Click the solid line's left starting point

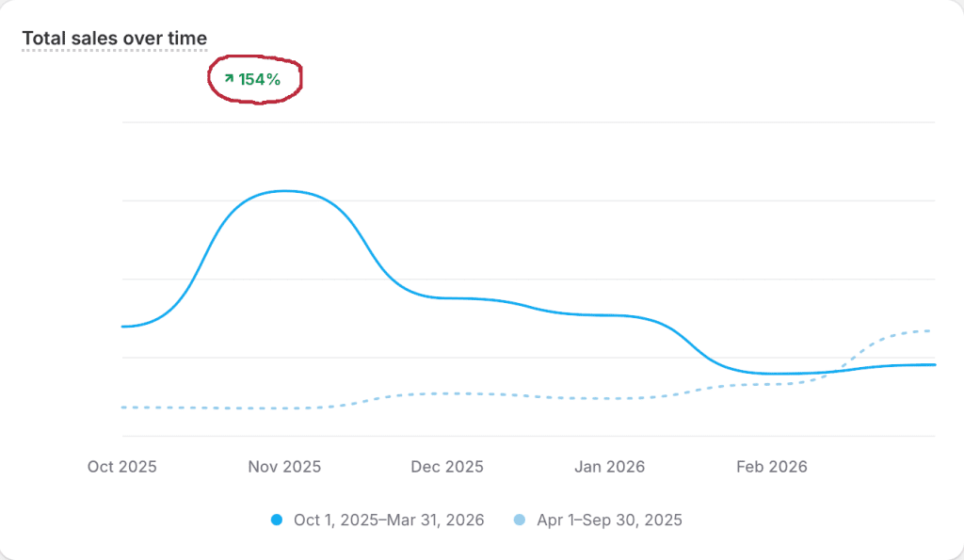pyautogui.click(x=123, y=327)
